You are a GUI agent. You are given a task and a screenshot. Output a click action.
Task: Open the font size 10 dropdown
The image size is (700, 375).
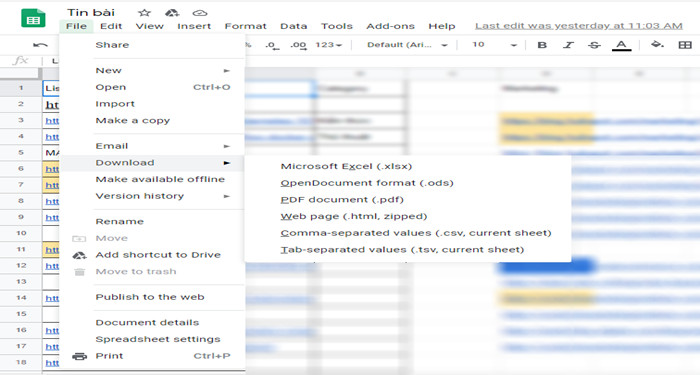point(494,45)
